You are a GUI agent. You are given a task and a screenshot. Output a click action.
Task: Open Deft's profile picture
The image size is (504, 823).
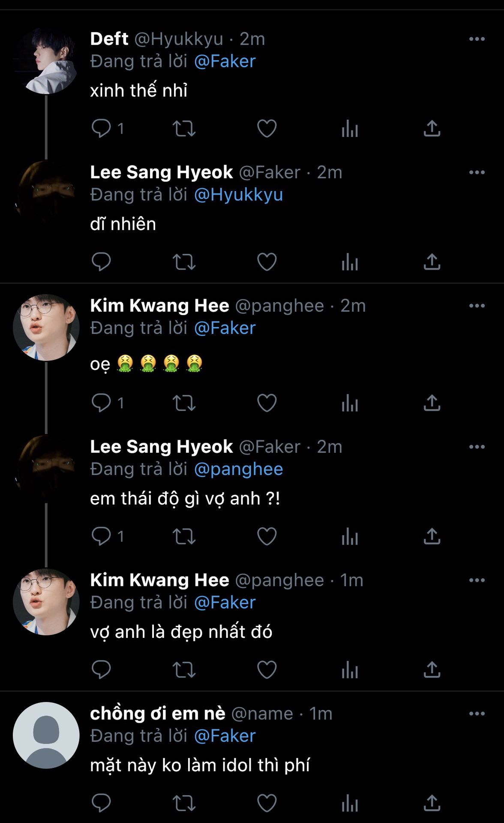pyautogui.click(x=46, y=61)
